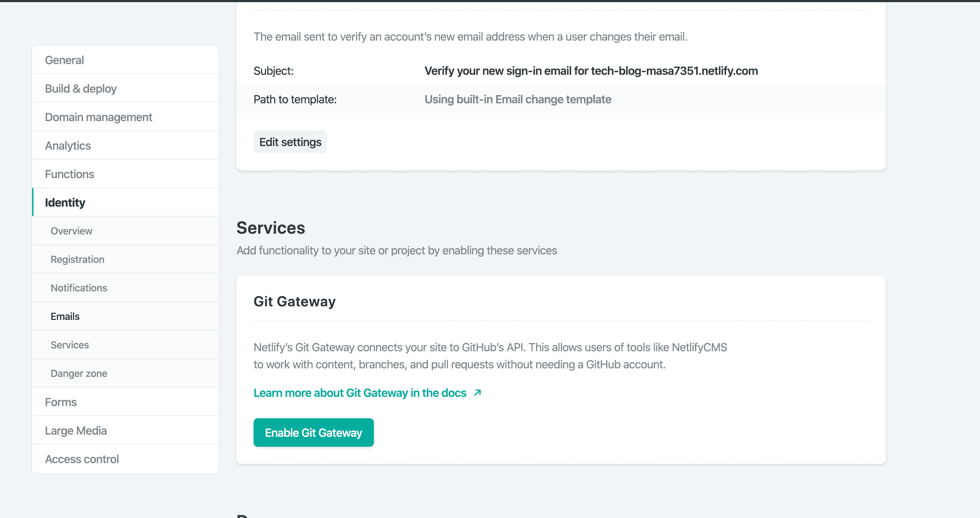Jump to Services subsection in sidebar
Image resolution: width=980 pixels, height=518 pixels.
click(70, 345)
